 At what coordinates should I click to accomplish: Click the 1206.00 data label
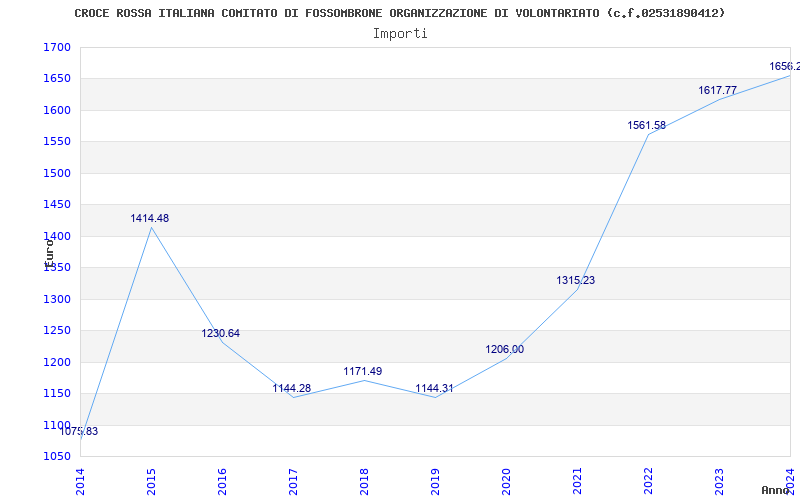505,349
